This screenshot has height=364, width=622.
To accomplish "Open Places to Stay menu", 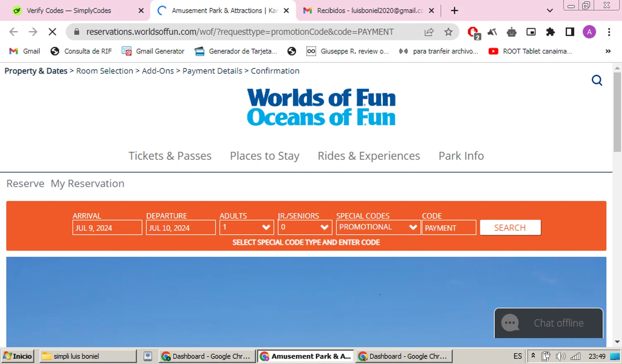I will click(x=265, y=156).
